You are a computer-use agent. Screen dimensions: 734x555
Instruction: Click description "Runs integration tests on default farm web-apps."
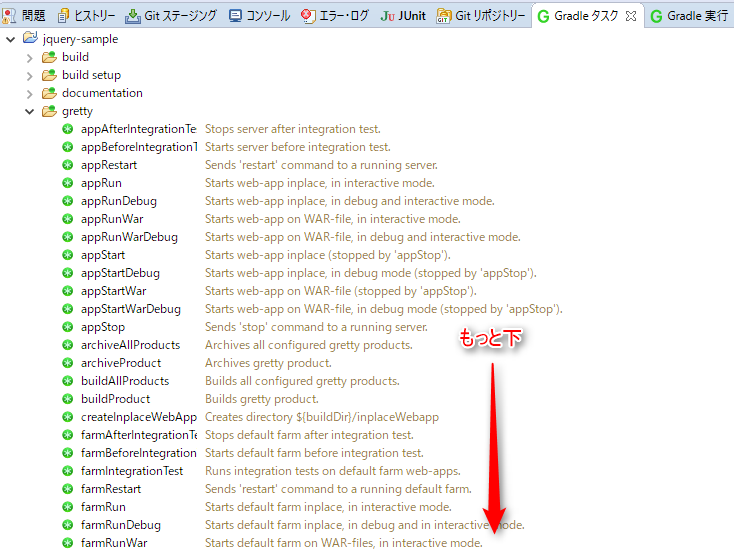point(333,471)
